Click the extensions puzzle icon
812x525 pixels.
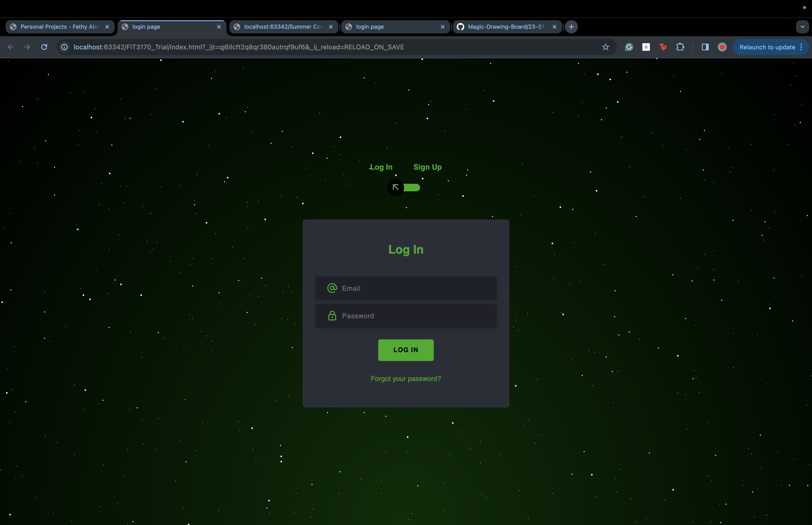click(680, 47)
